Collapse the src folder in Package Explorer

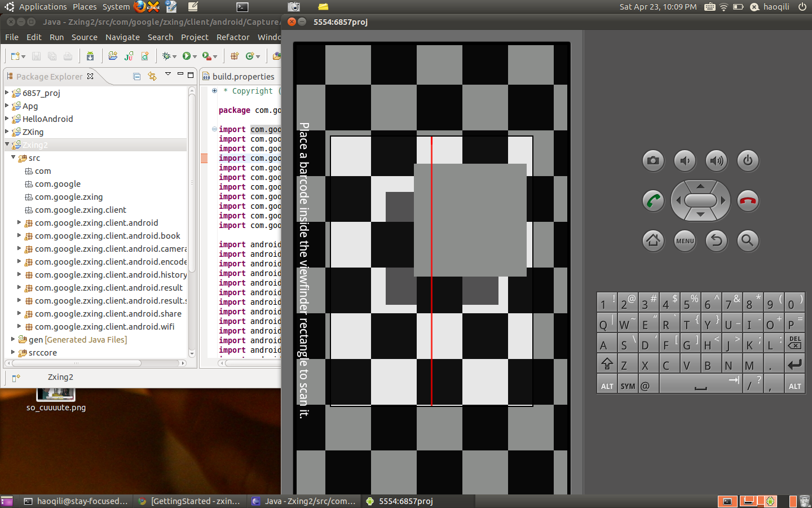coord(13,158)
